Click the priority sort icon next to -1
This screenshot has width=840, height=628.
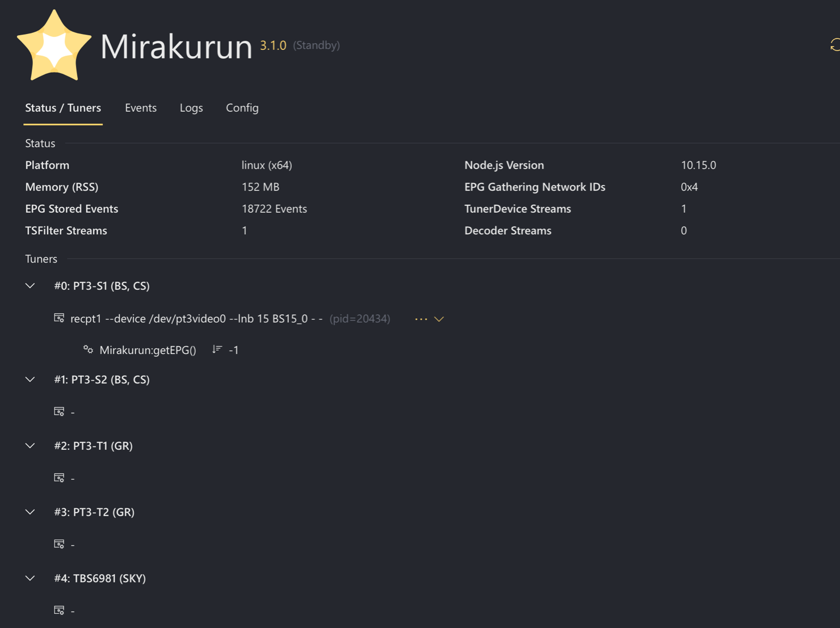coord(217,349)
